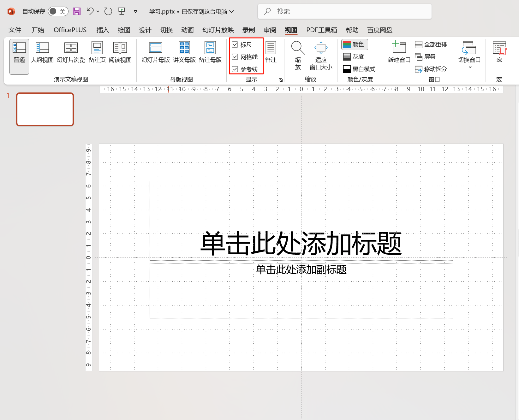Click the Save icon in title bar

(x=77, y=12)
